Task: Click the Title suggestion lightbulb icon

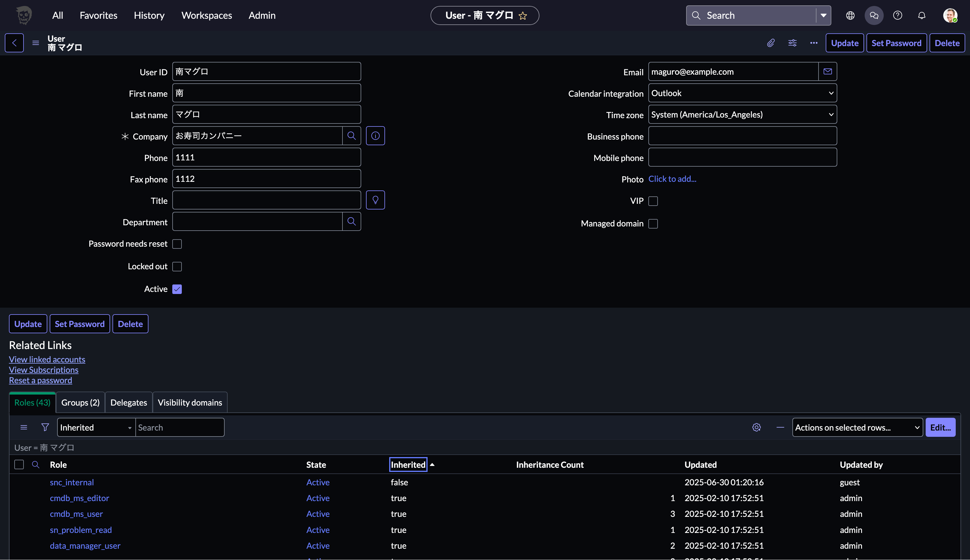Action: (x=375, y=200)
